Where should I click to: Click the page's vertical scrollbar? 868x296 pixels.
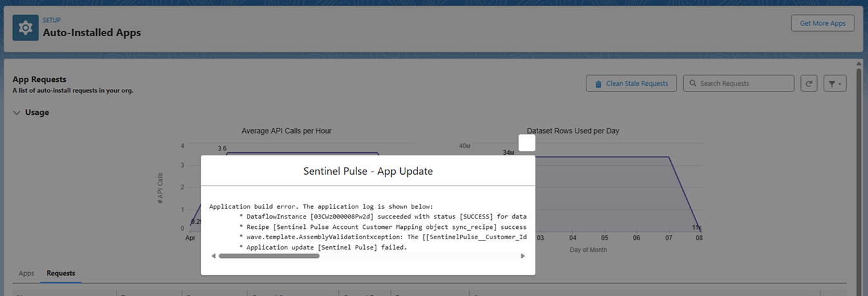coord(858,181)
